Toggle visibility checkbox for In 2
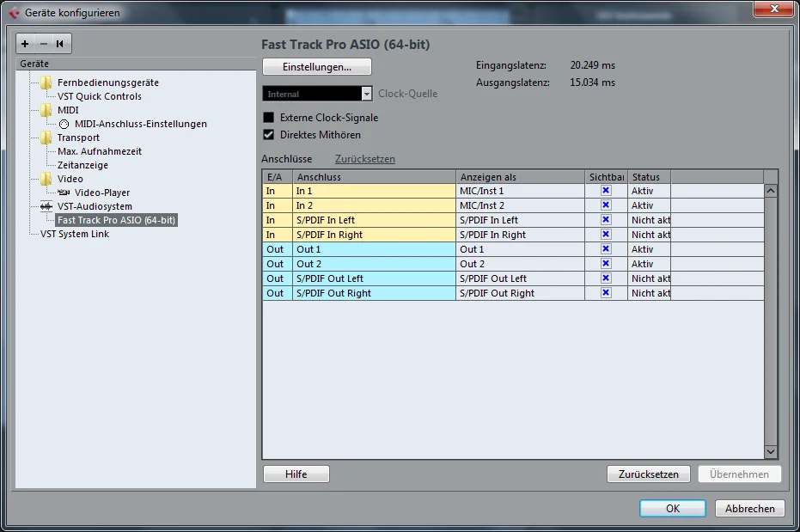This screenshot has width=800, height=532. [606, 205]
